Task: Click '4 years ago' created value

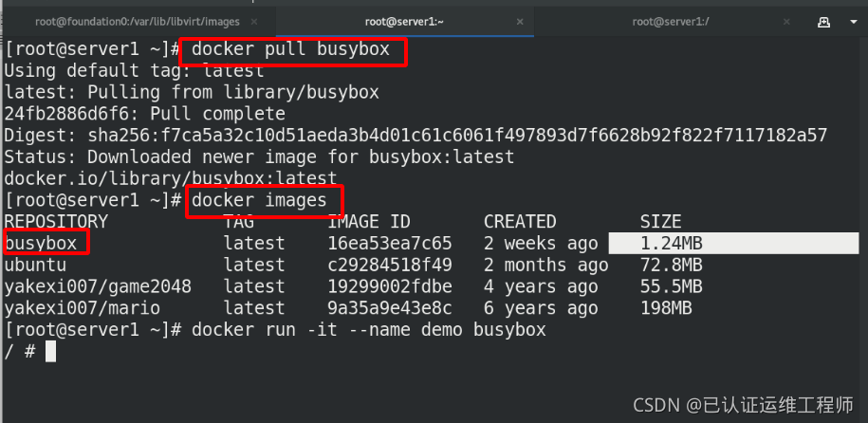Action: coord(541,286)
